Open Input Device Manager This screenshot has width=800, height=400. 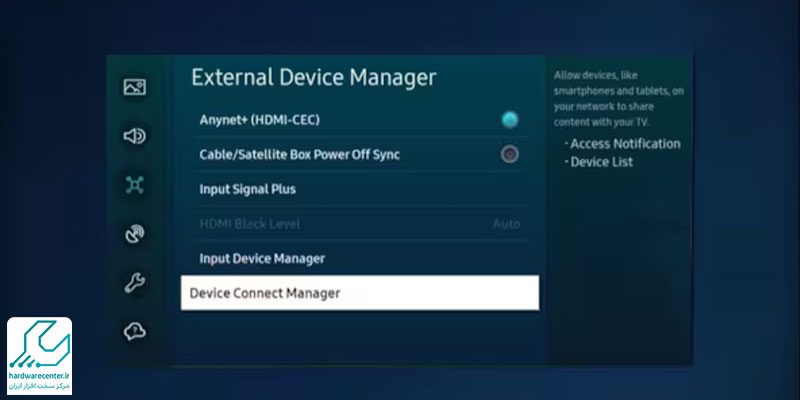pos(262,259)
